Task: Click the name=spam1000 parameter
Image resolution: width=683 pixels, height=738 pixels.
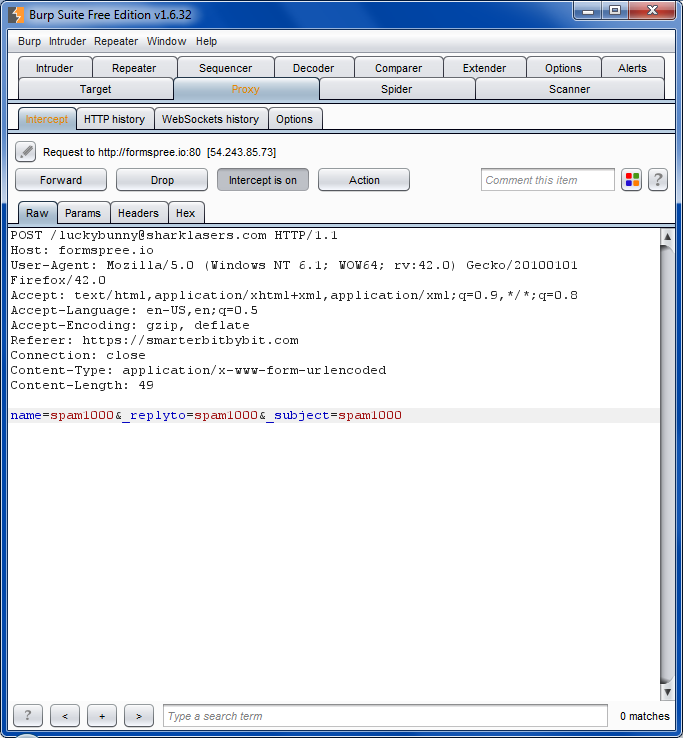Action: [x=62, y=415]
